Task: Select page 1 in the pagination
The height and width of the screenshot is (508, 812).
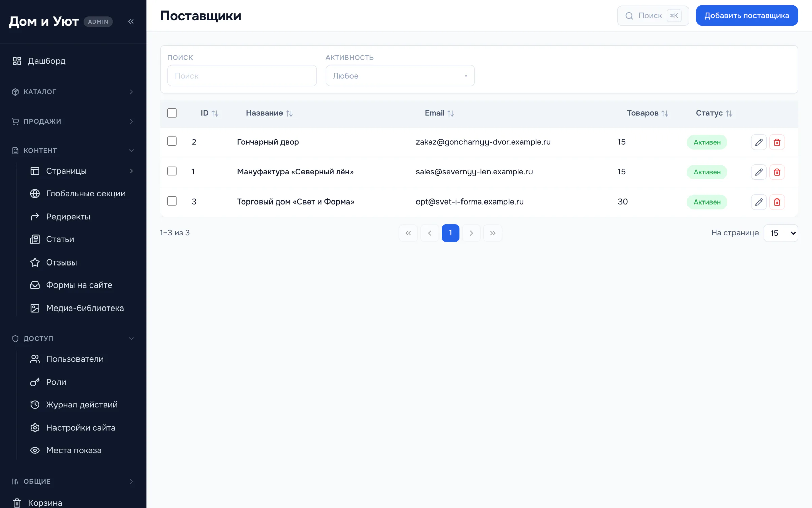Action: [450, 233]
